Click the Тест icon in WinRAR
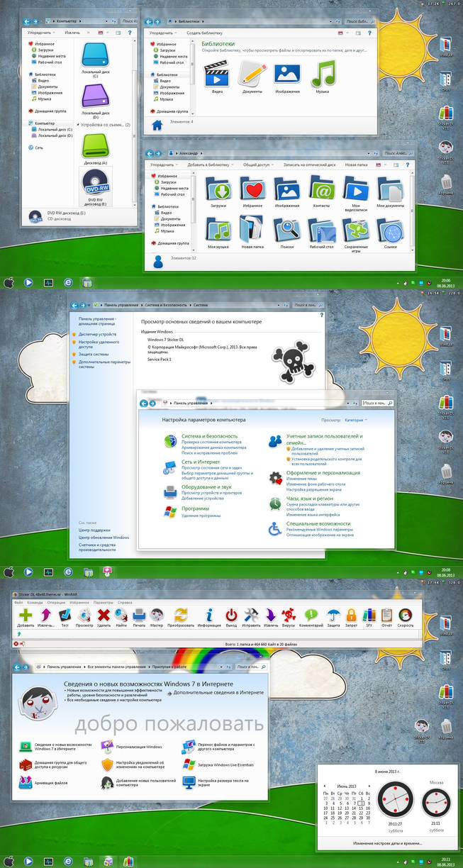Viewport: 463px width, 868px height. 65,615
